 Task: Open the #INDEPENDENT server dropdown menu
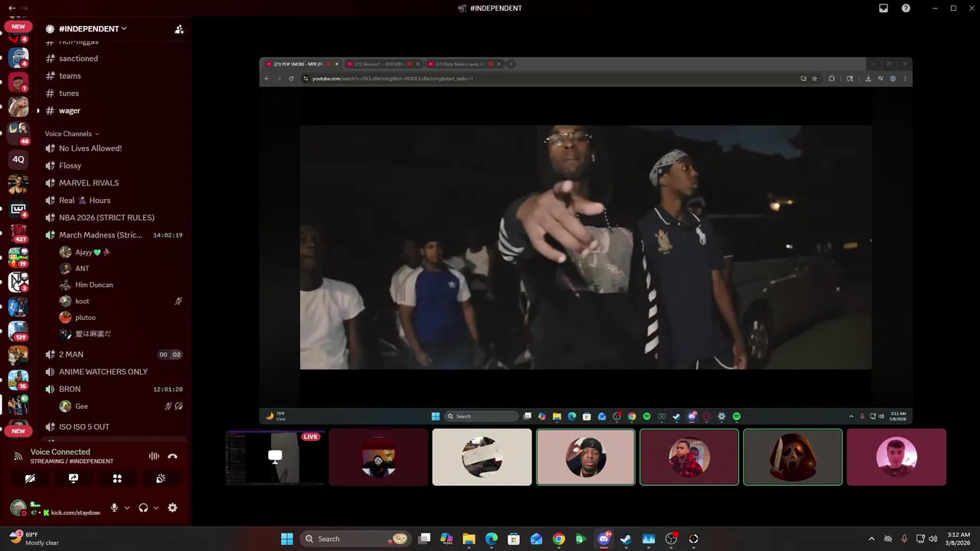coord(93,29)
